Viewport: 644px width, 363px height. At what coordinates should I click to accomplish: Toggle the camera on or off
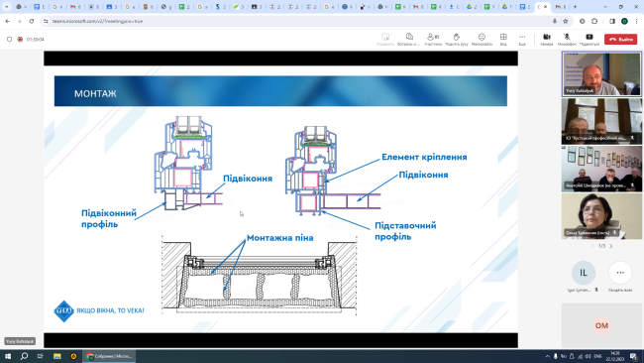click(x=547, y=39)
